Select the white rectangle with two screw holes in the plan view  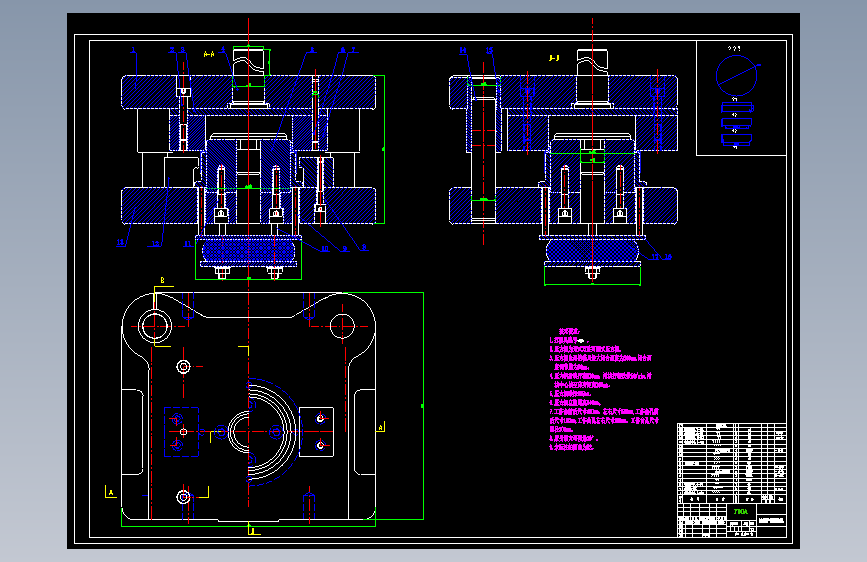(316, 432)
